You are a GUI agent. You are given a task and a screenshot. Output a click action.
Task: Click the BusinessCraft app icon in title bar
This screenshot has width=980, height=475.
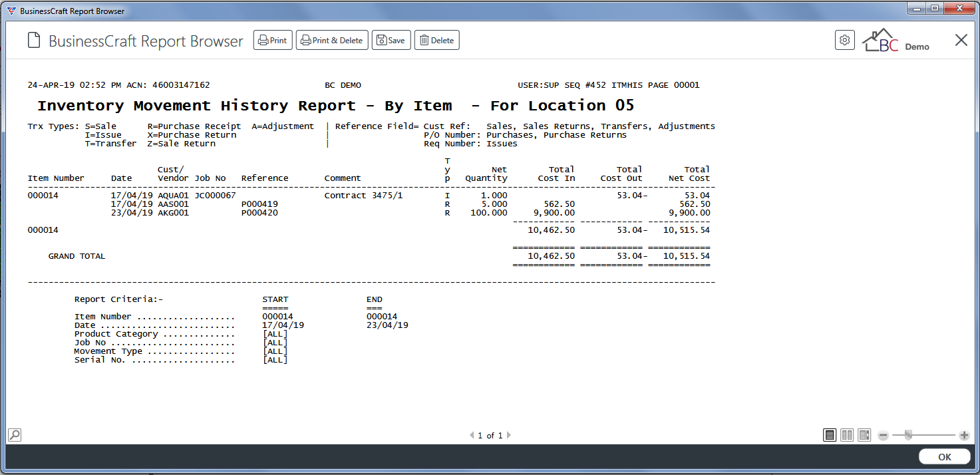pos(11,11)
